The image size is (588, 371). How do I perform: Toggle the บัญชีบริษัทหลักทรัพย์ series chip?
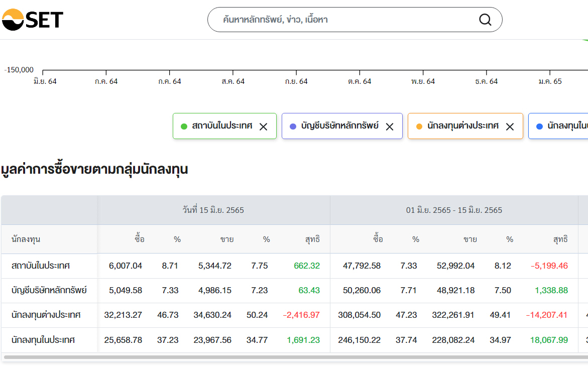339,126
